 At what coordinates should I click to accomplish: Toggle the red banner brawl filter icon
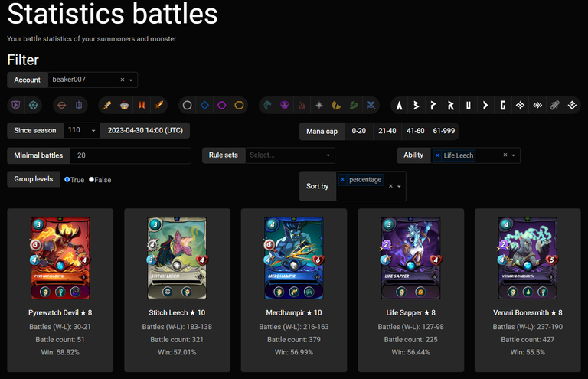[142, 106]
